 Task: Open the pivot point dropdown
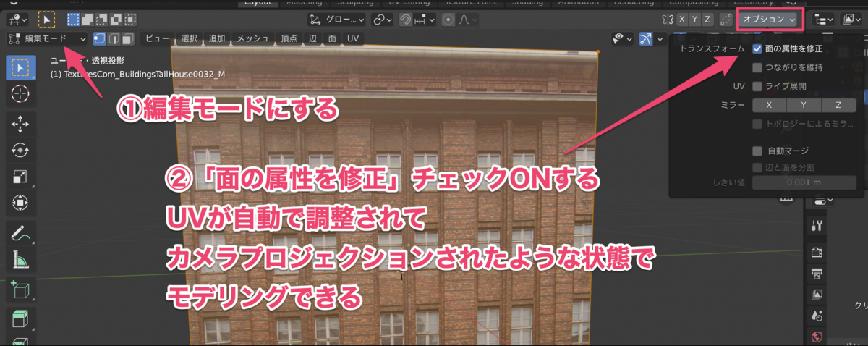pos(383,20)
